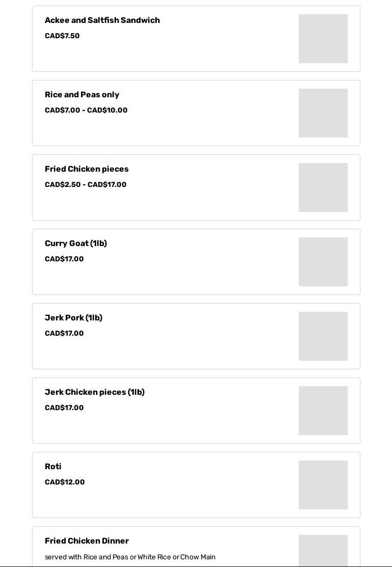The image size is (392, 567).
Task: Select the Rice and Peas only title
Action: (82, 95)
